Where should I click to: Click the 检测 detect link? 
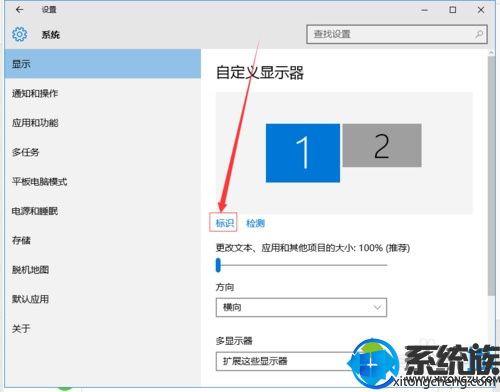[x=255, y=223]
